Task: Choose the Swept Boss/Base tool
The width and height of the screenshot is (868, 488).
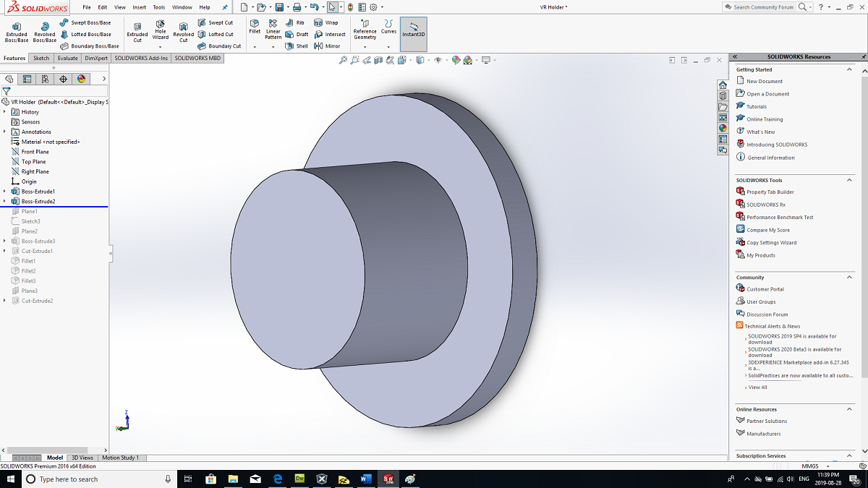Action: pos(85,22)
